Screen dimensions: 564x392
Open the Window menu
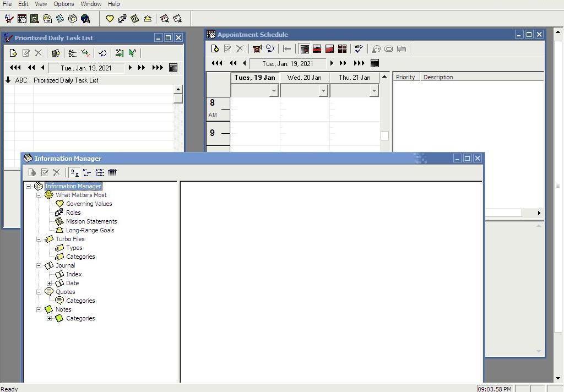coord(91,4)
